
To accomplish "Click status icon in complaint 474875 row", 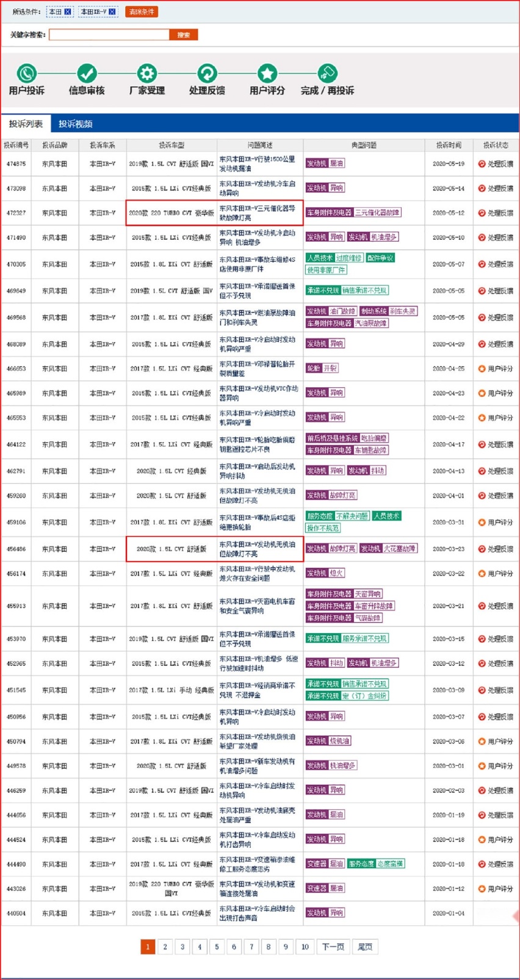I will [482, 164].
